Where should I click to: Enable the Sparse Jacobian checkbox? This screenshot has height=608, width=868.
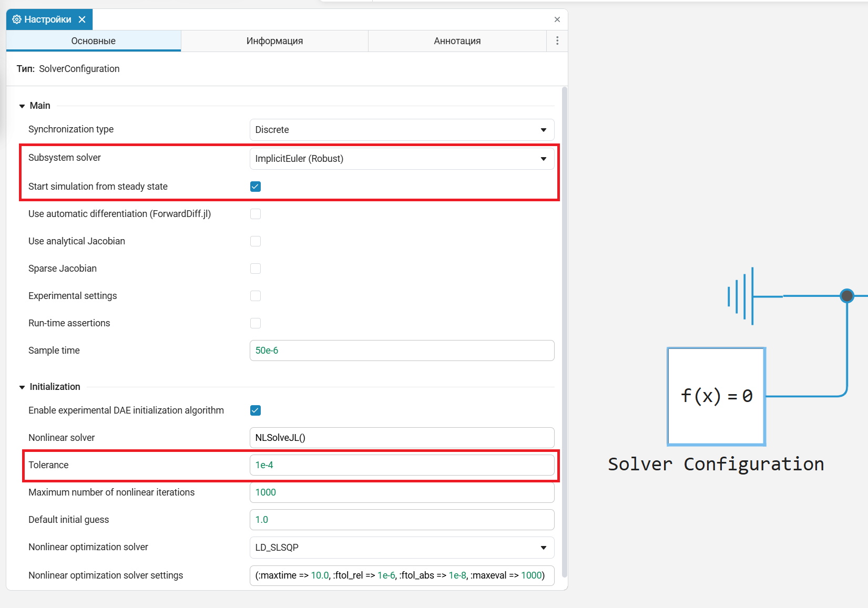[x=256, y=269]
